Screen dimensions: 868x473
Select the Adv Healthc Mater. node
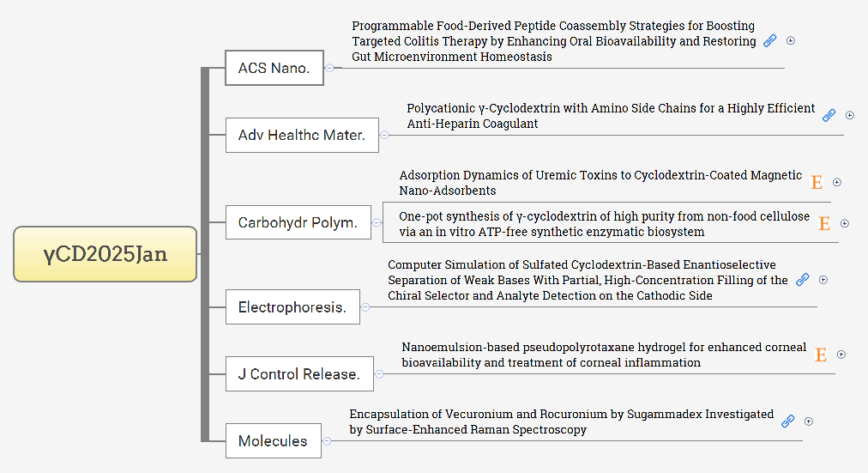302,135
